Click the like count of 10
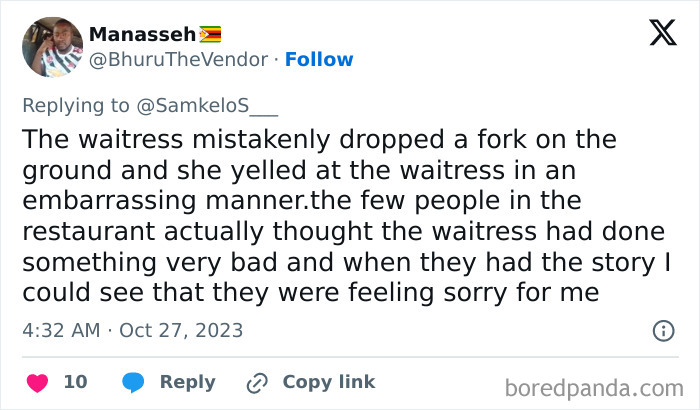700x410 pixels. [75, 382]
